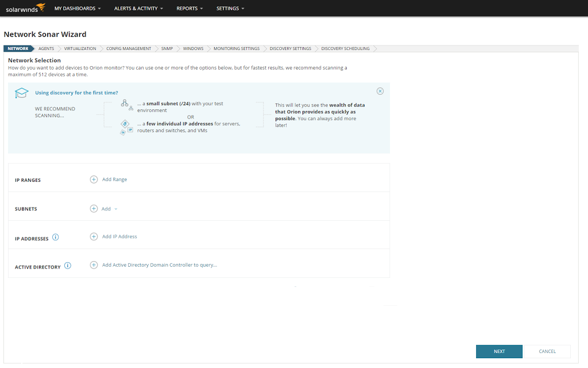Click the graduation cap icon in tip banner

[x=21, y=94]
